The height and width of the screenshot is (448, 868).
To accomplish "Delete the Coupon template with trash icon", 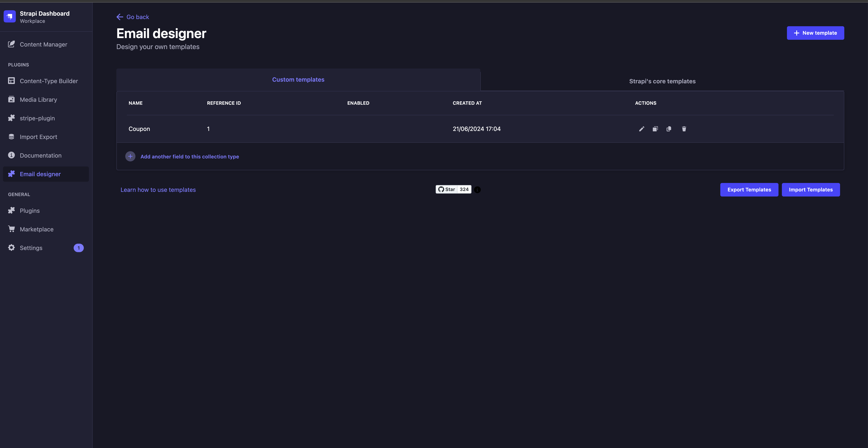I will (x=684, y=129).
